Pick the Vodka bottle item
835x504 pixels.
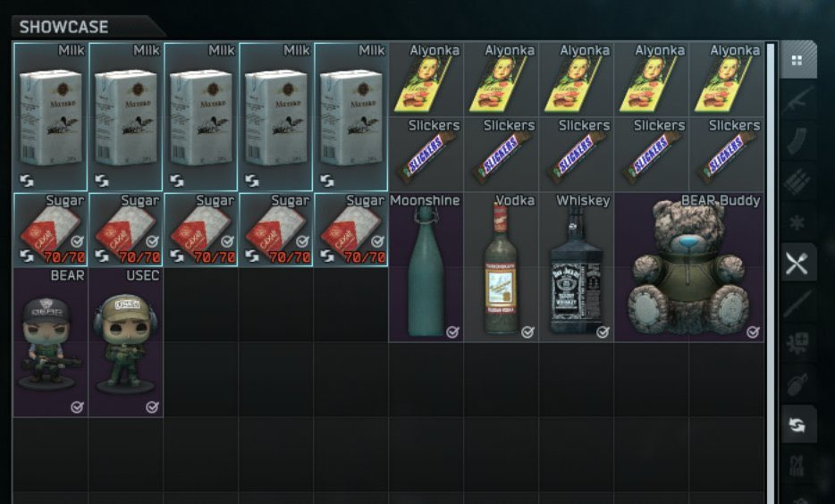pos(502,267)
